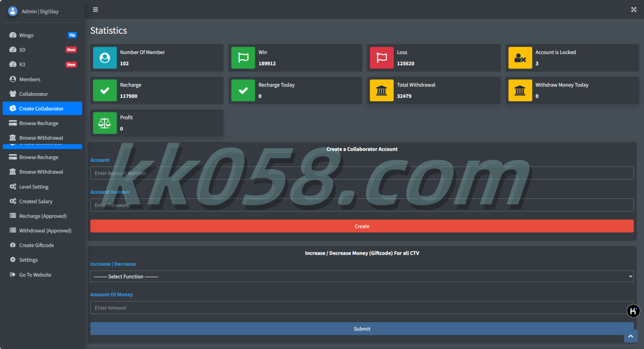
Task: Open the Select Function dropdown
Action: (362, 276)
